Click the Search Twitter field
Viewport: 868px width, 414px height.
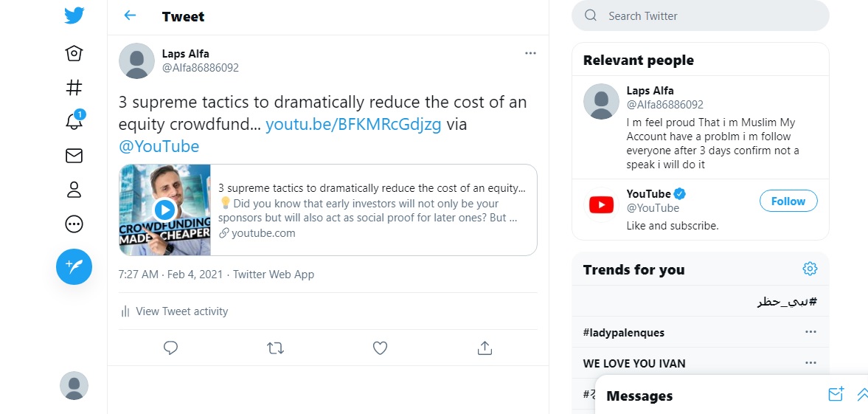pos(701,15)
